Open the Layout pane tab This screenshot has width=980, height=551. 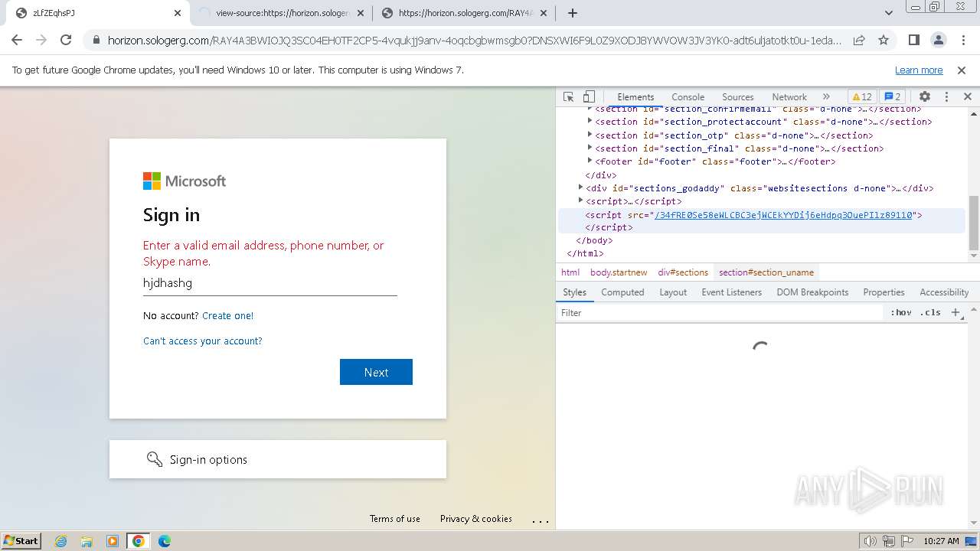click(x=673, y=292)
